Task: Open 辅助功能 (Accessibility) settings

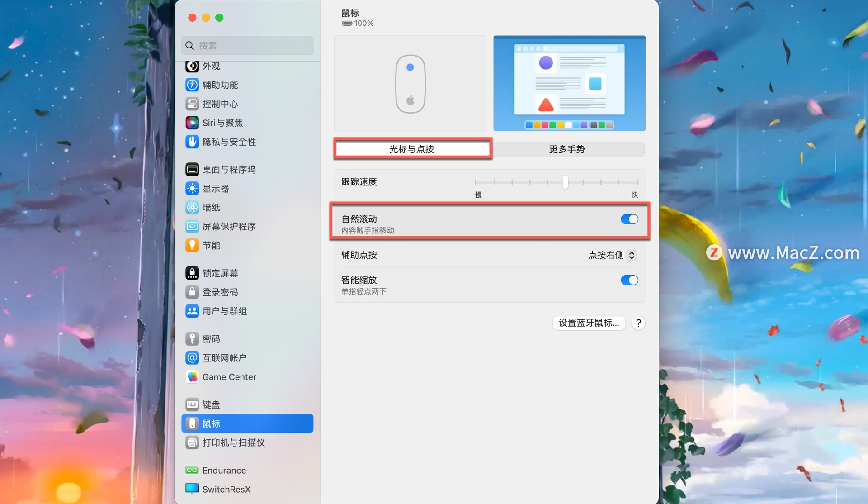Action: click(x=192, y=85)
